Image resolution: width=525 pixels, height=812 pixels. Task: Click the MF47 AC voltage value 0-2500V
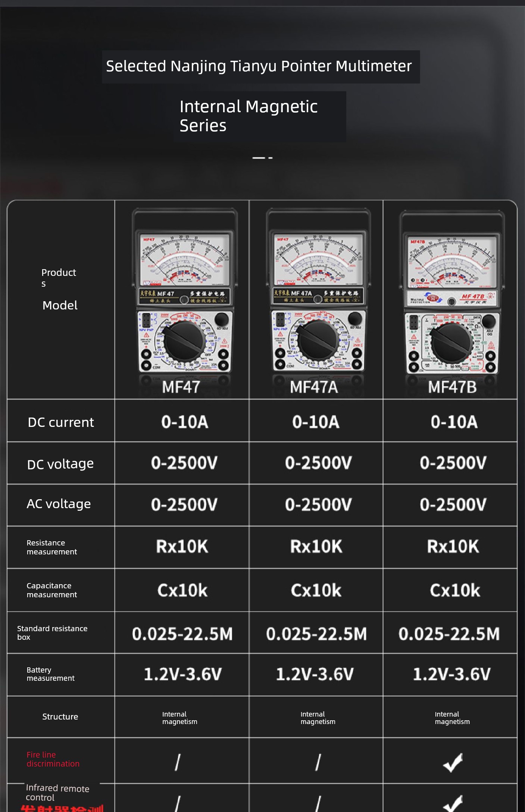pyautogui.click(x=184, y=504)
